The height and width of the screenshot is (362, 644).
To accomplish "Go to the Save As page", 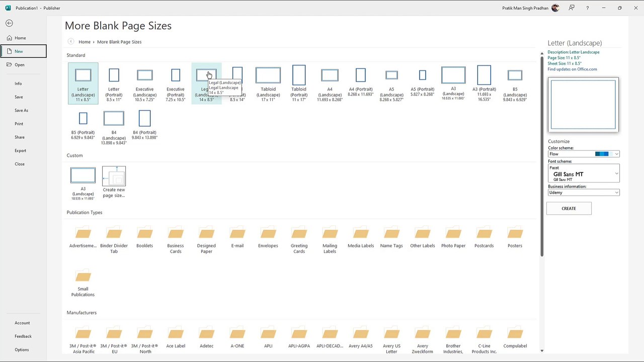I will [x=21, y=110].
